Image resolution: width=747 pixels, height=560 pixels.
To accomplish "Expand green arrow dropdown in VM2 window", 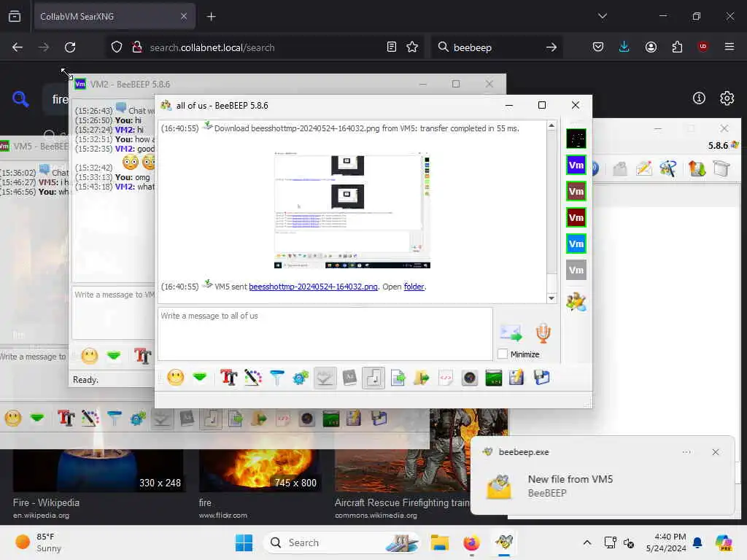I will [x=113, y=356].
